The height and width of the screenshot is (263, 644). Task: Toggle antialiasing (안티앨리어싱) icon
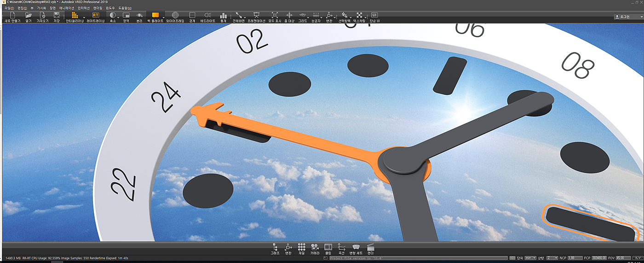coord(75,15)
